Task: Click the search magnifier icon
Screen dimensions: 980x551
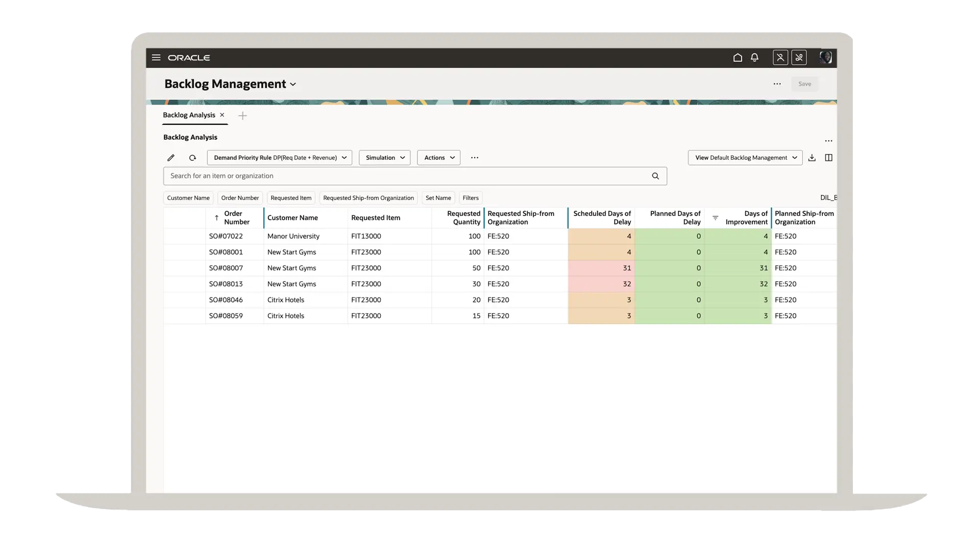Action: (x=655, y=176)
